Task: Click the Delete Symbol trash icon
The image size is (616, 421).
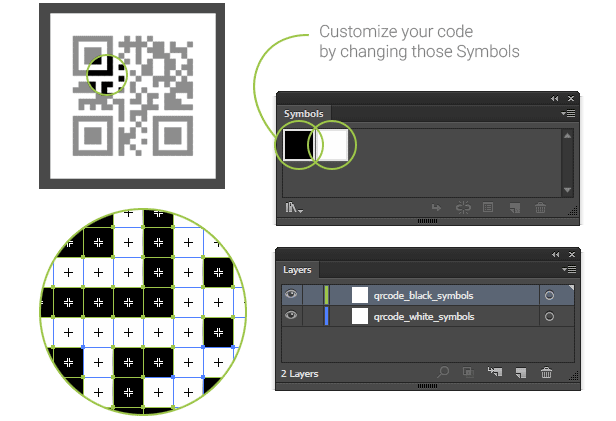Action: click(541, 207)
